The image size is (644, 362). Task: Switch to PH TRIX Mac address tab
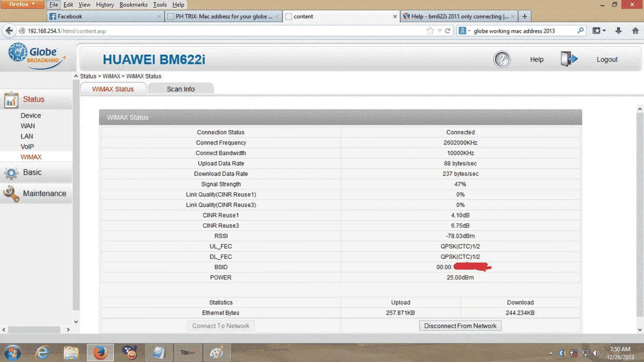click(224, 17)
